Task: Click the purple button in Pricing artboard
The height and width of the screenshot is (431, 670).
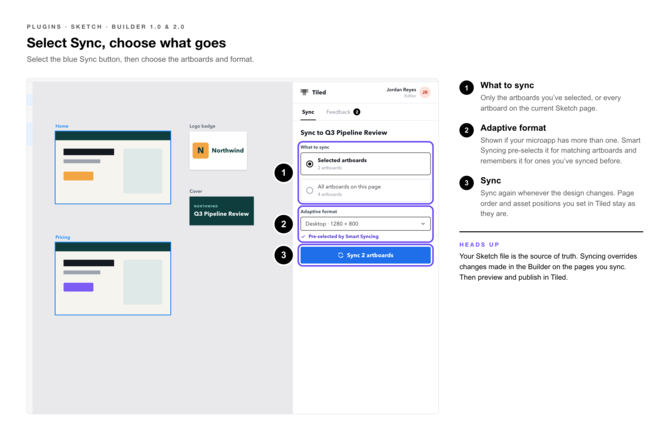Action: [x=78, y=287]
